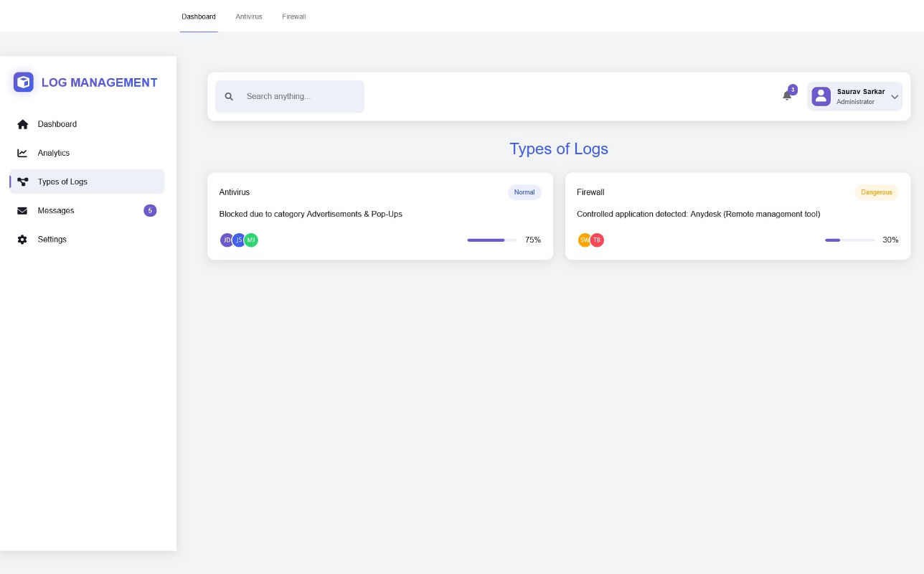924x574 pixels.
Task: Click the Firewall 30% progress bar
Action: (x=849, y=240)
